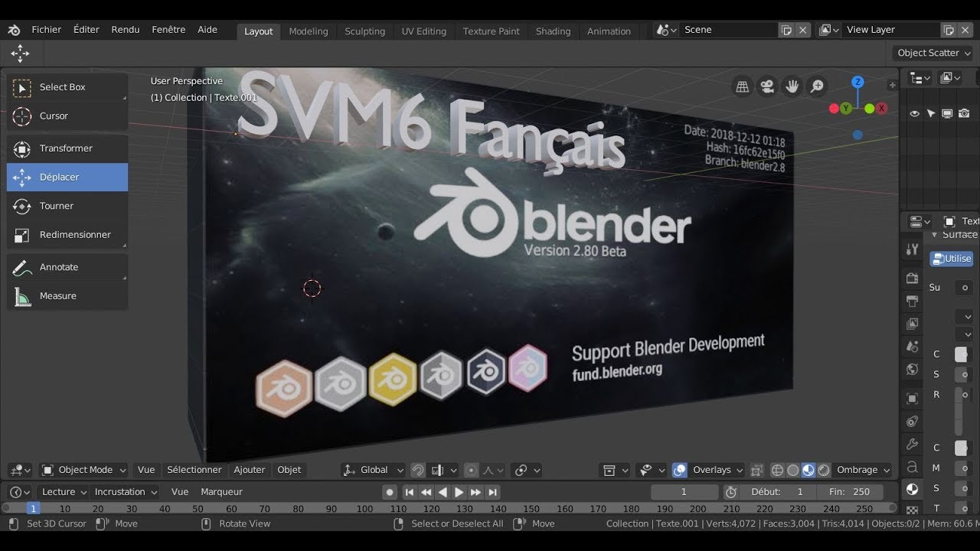
Task: Open the Output properties tab
Action: [912, 301]
